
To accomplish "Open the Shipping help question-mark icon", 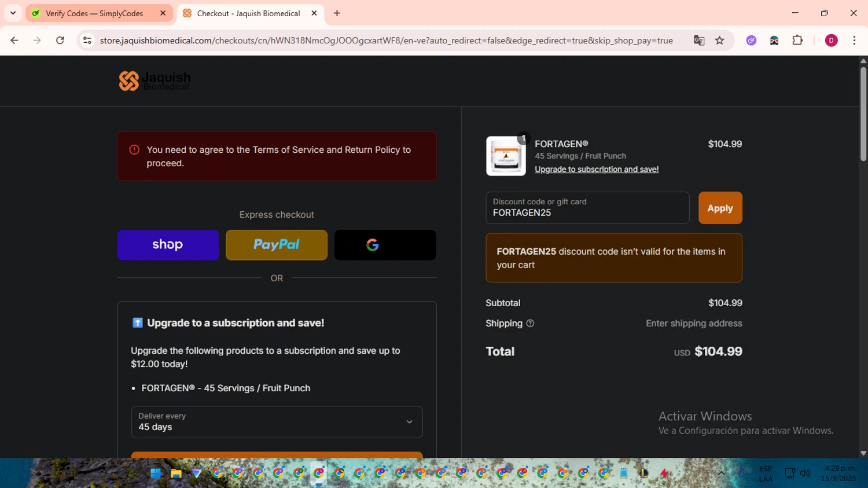I will (530, 324).
